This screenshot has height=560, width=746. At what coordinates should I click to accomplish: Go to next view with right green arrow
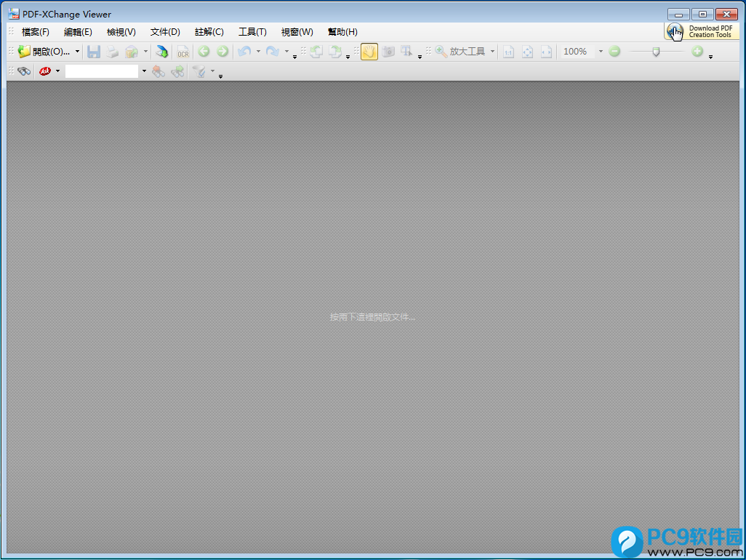pos(222,52)
